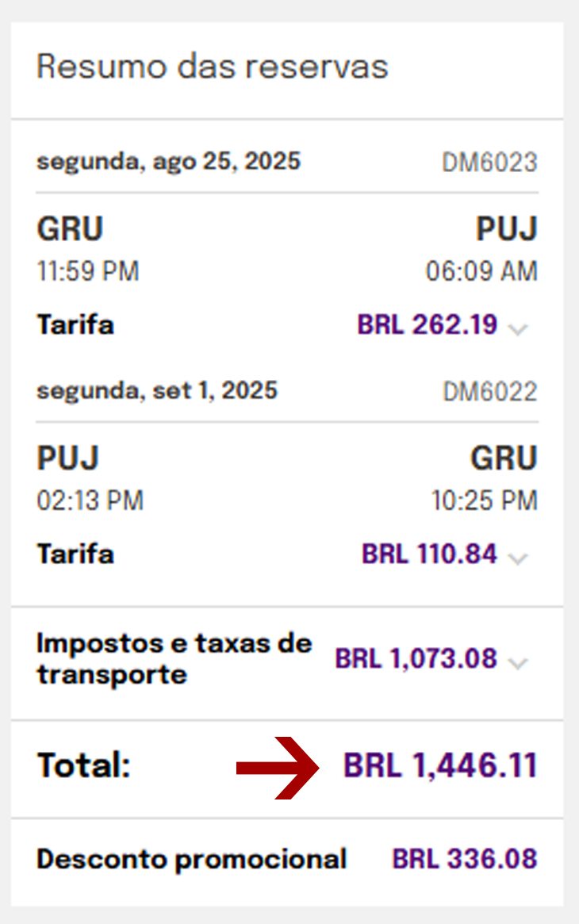Image resolution: width=579 pixels, height=924 pixels.
Task: Click the BRL 110.84 fare price
Action: tap(429, 554)
